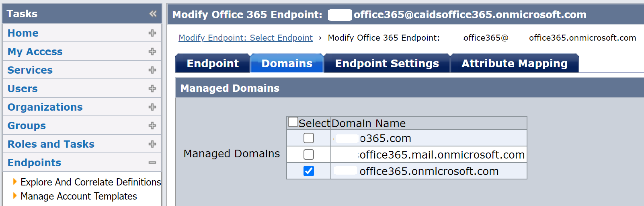Expand the Groups plus icon

[x=152, y=126]
